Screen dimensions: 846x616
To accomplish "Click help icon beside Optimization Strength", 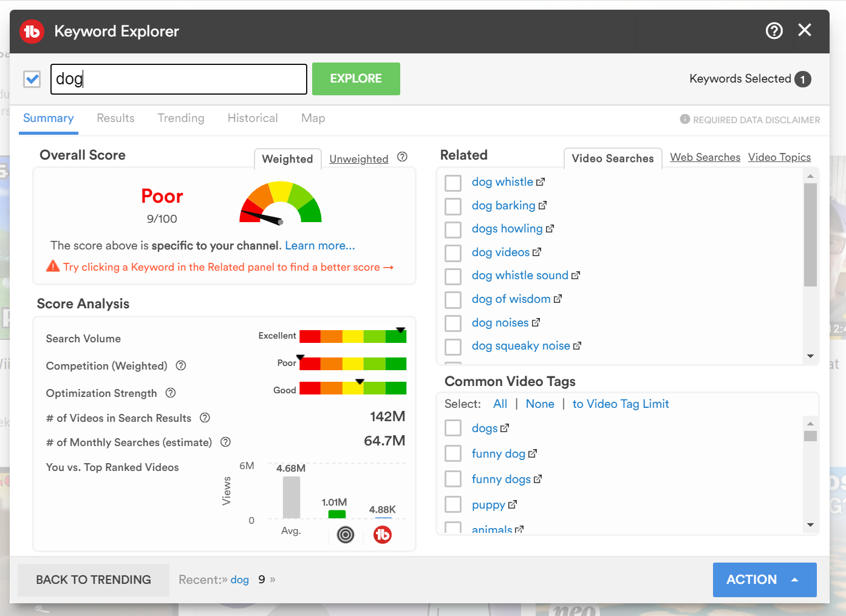I will pos(171,393).
